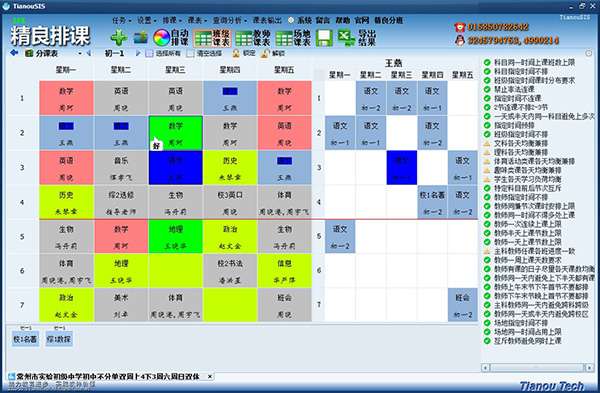Open the 教师课表 teacher timetable view
The height and width of the screenshot is (393, 600).
tap(252, 38)
